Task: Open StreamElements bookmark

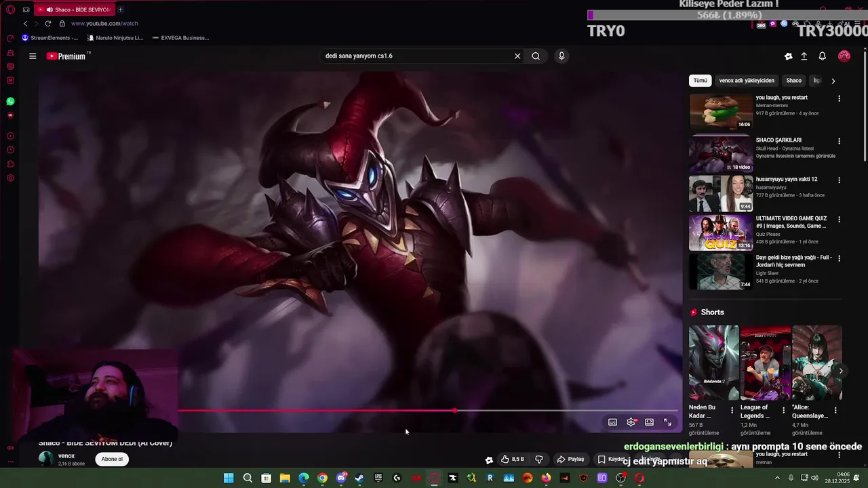Action: tap(50, 38)
